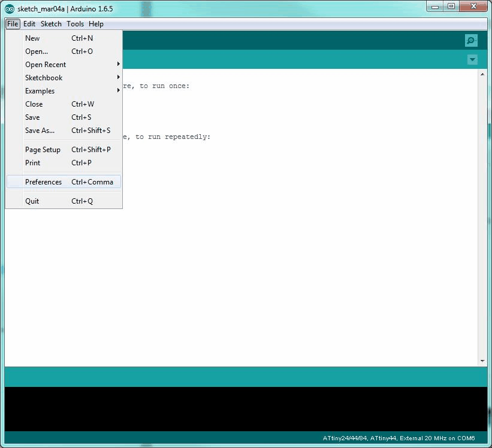
Task: Open Preferences from the File menu
Action: [x=64, y=182]
